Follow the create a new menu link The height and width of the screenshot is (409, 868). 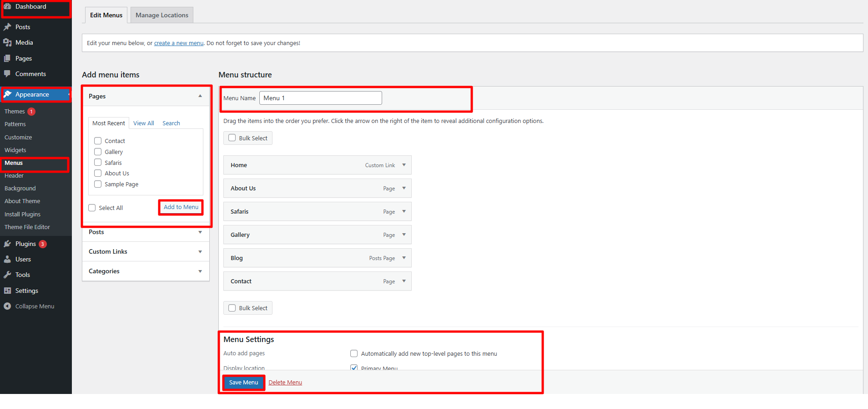179,43
